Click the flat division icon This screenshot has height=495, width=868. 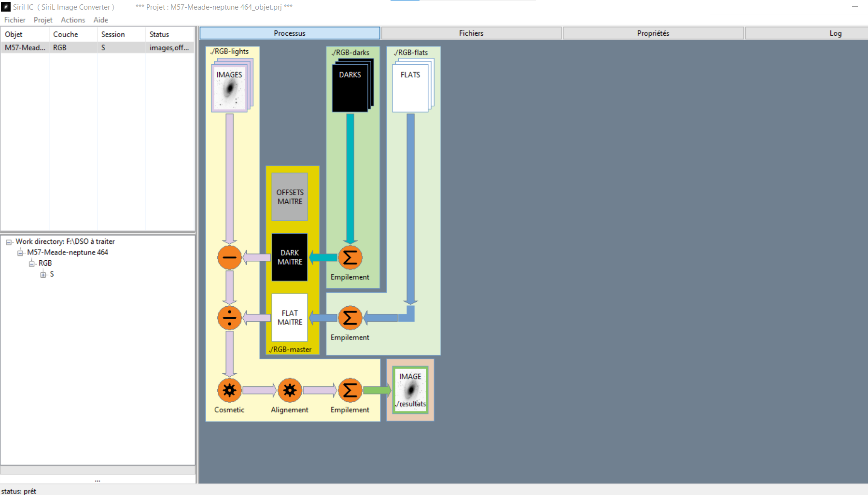pyautogui.click(x=229, y=318)
